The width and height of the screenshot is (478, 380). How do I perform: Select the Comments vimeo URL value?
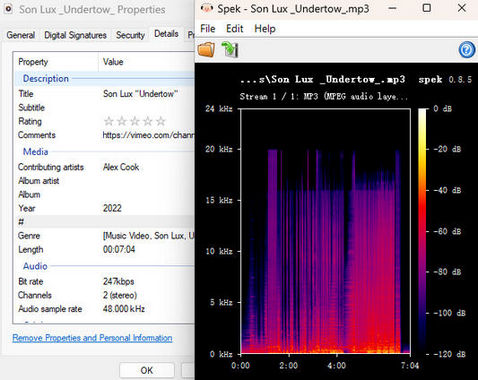(x=148, y=135)
